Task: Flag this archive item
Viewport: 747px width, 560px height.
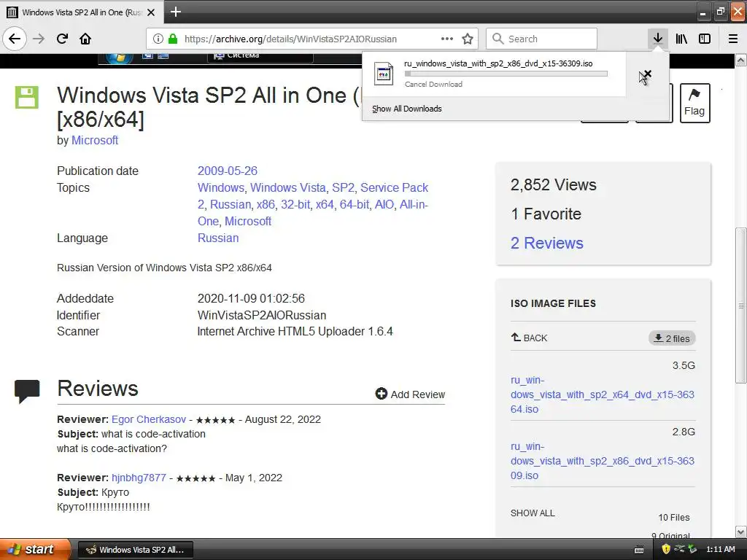Action: coord(694,103)
